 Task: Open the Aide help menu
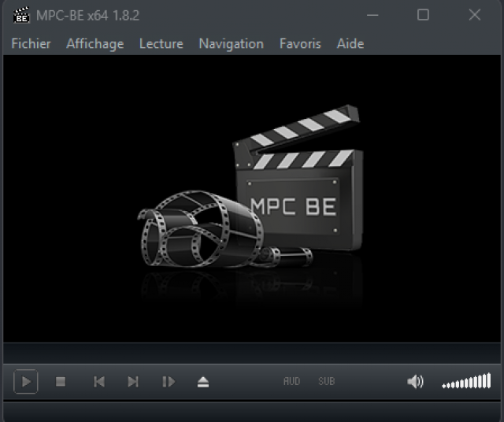[350, 44]
